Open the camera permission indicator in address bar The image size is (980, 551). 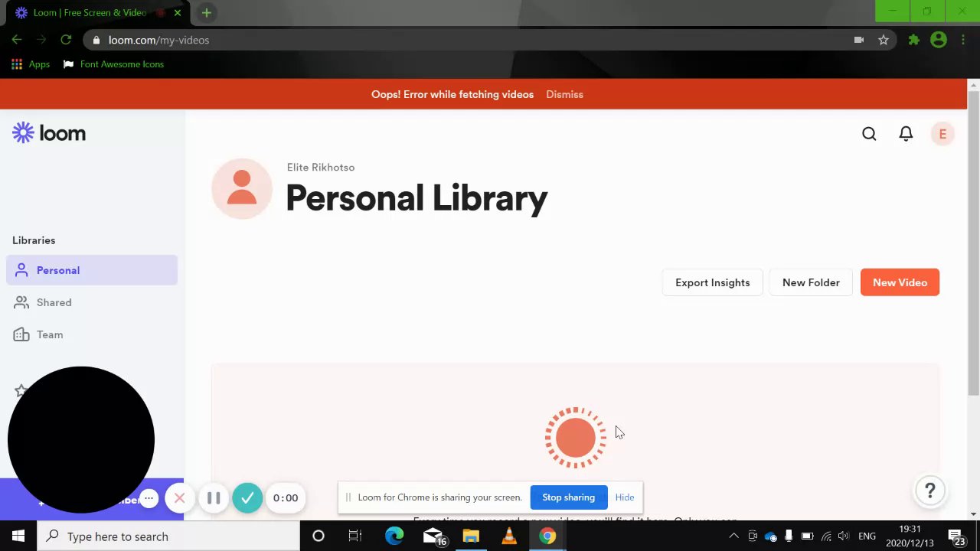(859, 40)
